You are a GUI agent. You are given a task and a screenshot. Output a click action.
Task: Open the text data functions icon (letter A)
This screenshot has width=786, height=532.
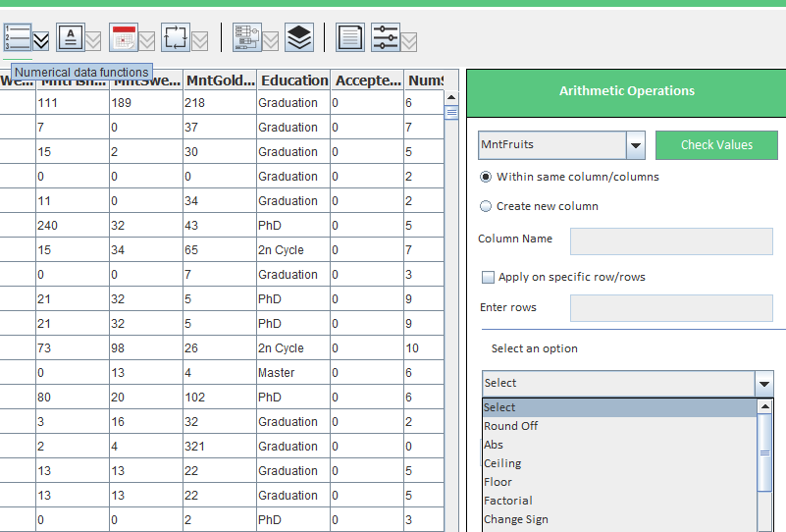point(71,37)
